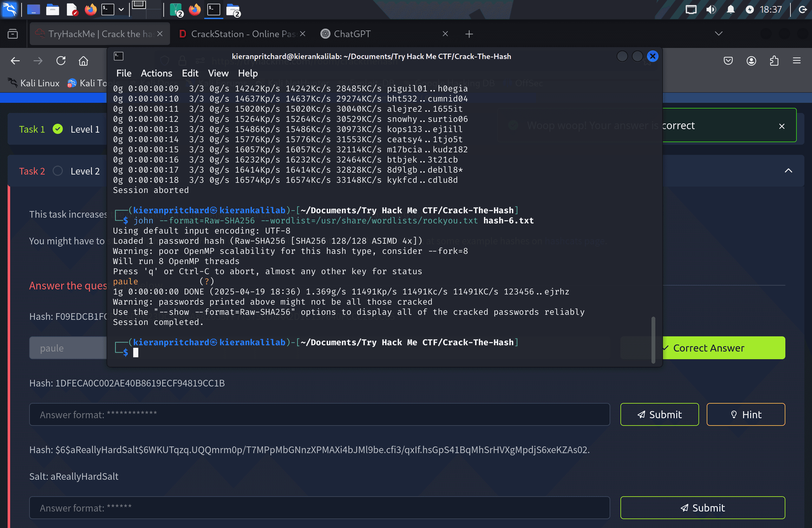The height and width of the screenshot is (528, 812).
Task: Focus the six-asterisk answer input field
Action: click(319, 507)
